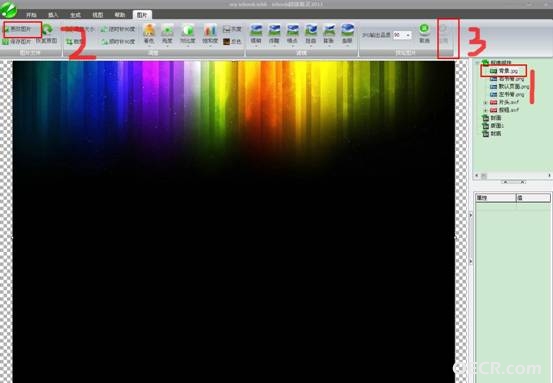The width and height of the screenshot is (553, 383).
Task: Switch to the 图片 ribbon tab
Action: (142, 15)
